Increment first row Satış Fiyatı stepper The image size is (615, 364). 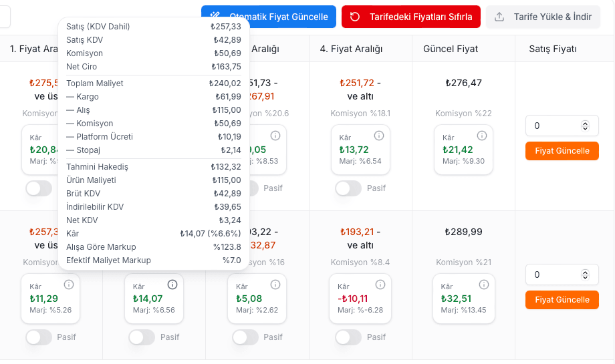tap(585, 124)
